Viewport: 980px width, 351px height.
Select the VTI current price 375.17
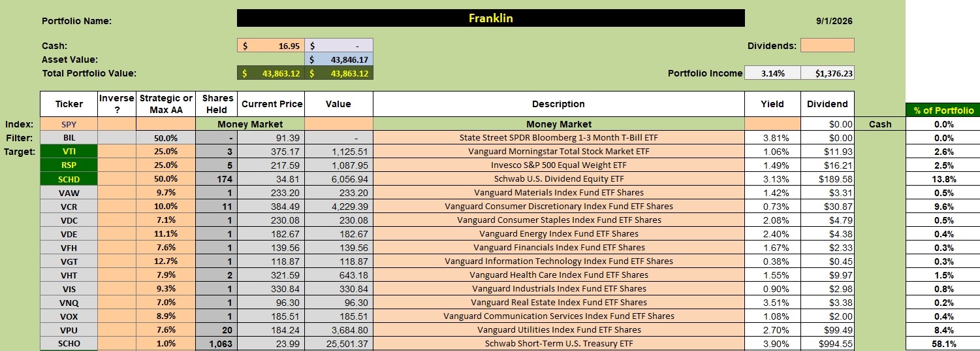[x=271, y=152]
